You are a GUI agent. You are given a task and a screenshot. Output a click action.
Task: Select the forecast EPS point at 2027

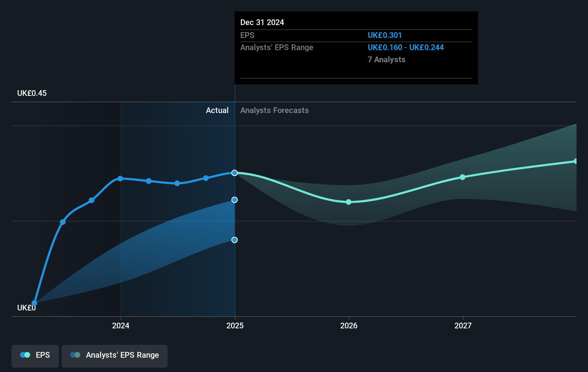click(463, 177)
